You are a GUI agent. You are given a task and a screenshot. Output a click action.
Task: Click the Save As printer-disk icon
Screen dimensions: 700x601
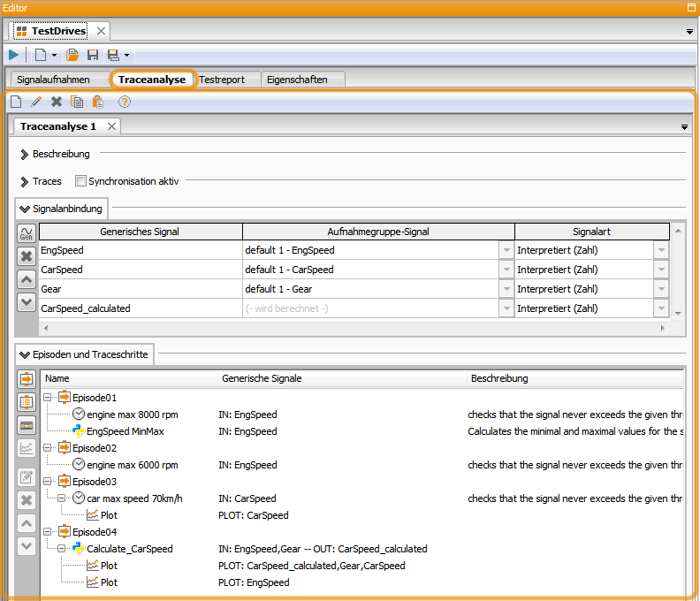click(x=113, y=55)
